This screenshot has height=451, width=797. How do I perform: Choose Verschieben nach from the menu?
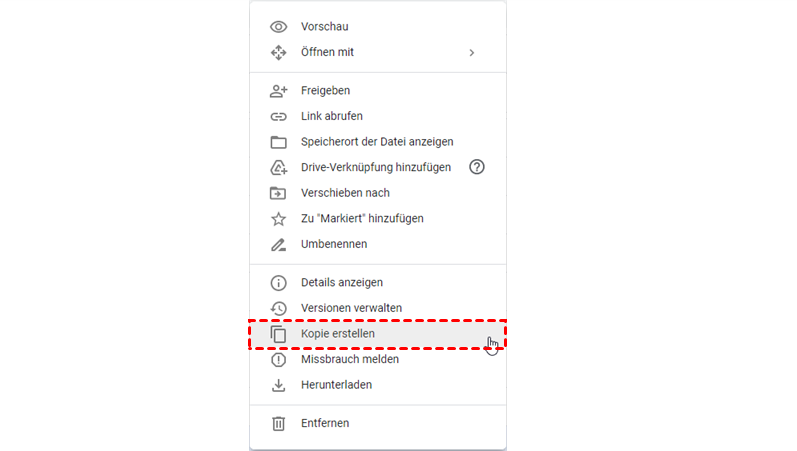(345, 193)
